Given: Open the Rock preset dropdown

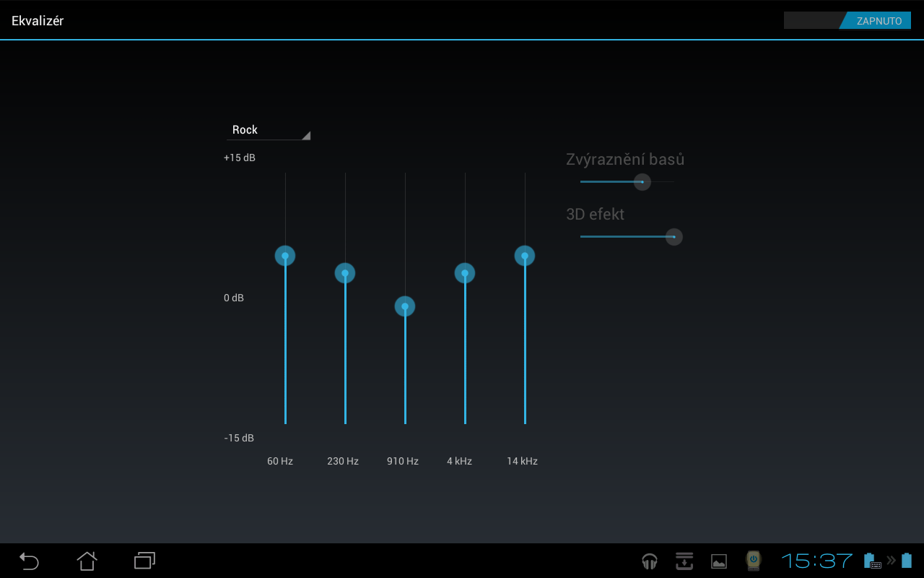Looking at the screenshot, I should point(267,130).
